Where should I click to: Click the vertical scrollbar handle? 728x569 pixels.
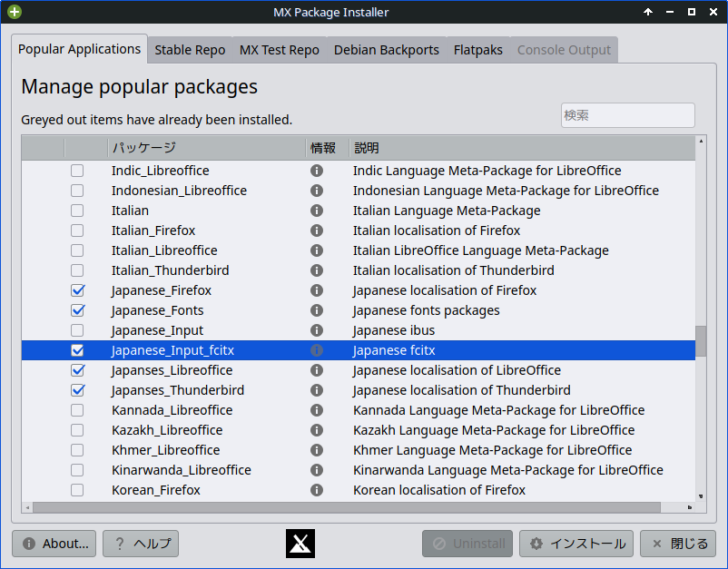[701, 341]
